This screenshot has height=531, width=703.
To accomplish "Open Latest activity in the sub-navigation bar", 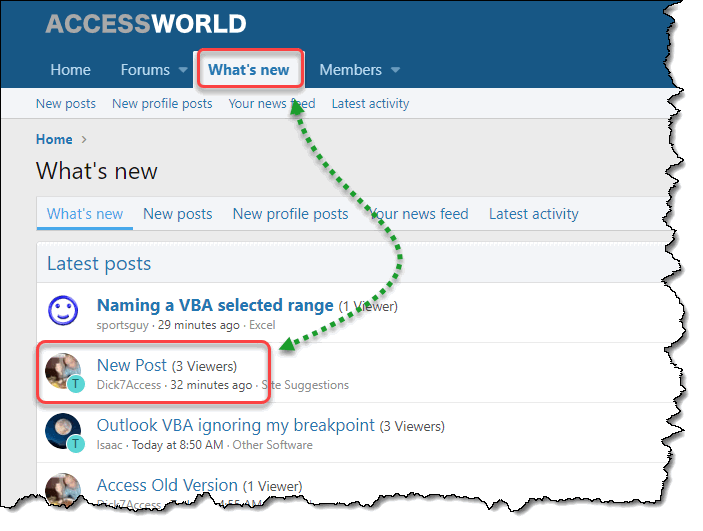I will pos(370,104).
